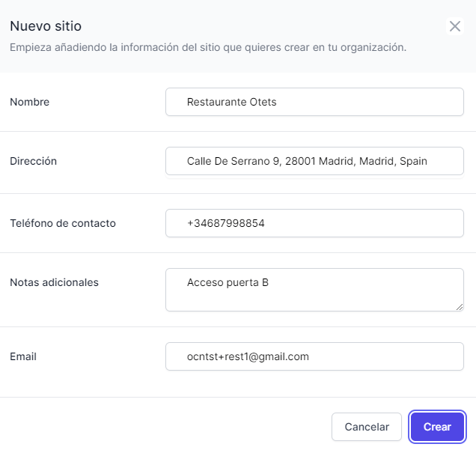476x450 pixels.
Task: Select the Teléfono de contacto input
Action: pyautogui.click(x=374, y=223)
